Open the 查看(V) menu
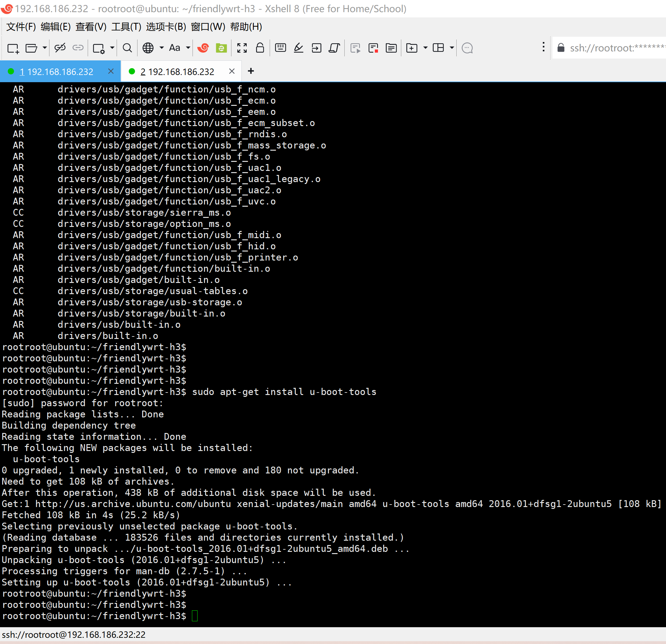666x644 pixels. pyautogui.click(x=91, y=26)
